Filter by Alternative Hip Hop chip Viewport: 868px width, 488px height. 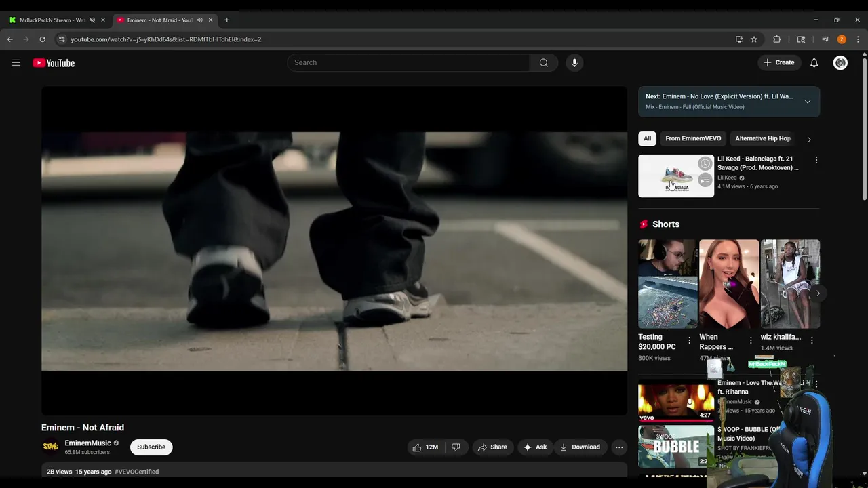coord(763,138)
